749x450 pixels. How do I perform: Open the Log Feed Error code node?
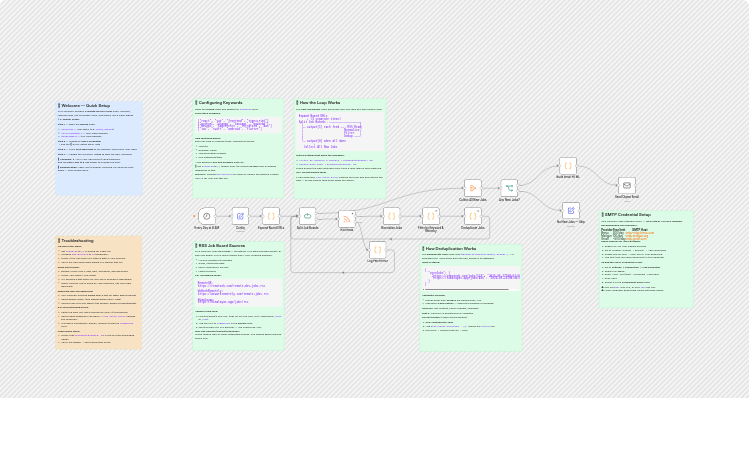tap(377, 250)
